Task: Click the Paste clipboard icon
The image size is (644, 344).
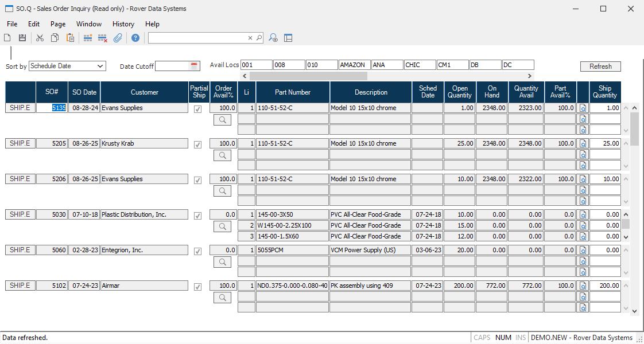Action: (70, 38)
